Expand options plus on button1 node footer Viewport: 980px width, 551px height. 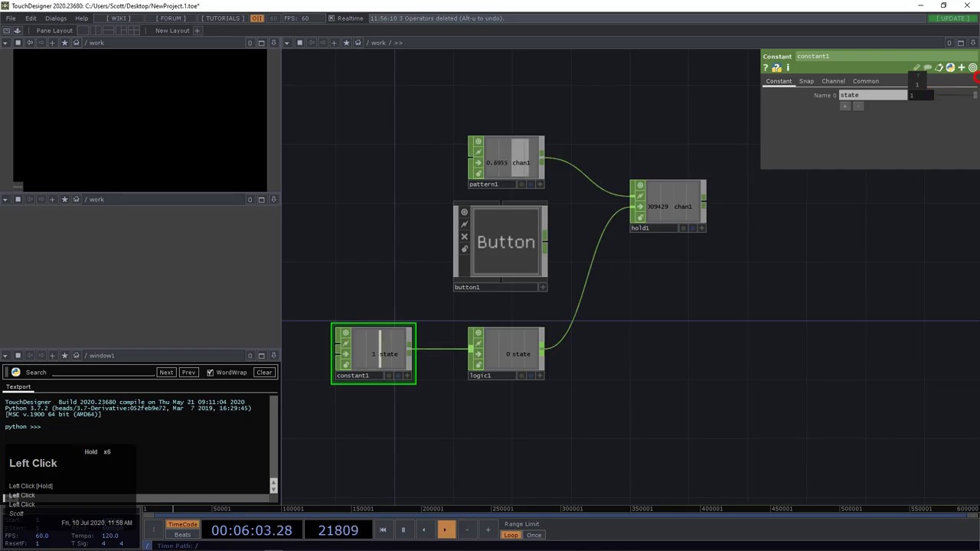click(543, 287)
